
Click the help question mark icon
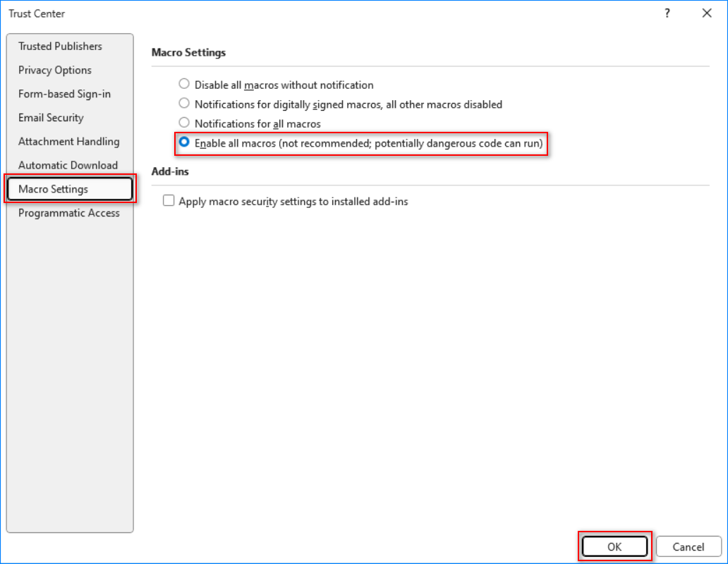(x=667, y=13)
